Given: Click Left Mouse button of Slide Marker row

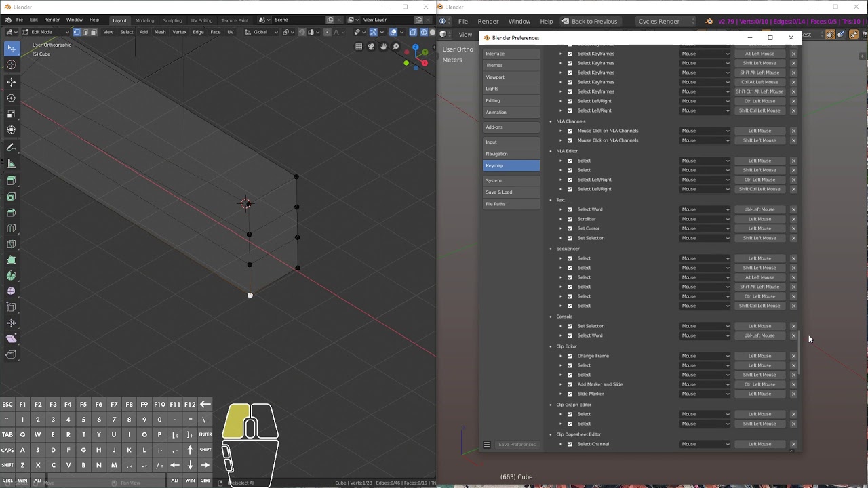Looking at the screenshot, I should [759, 394].
